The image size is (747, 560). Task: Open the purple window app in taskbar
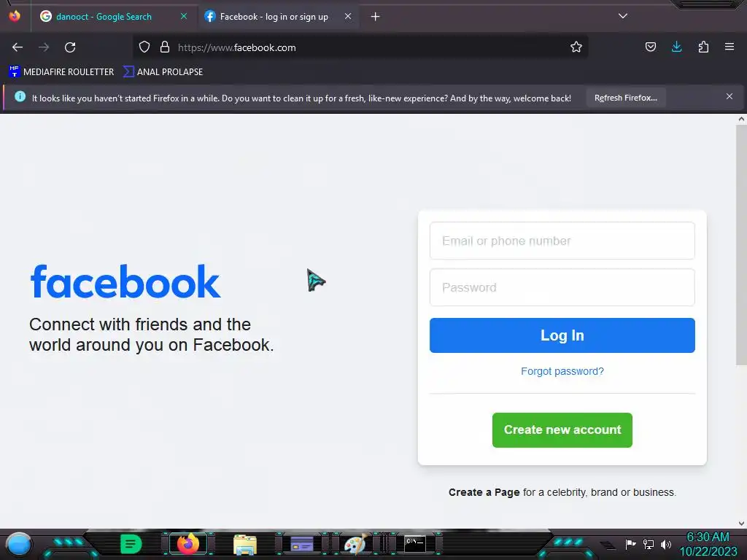[x=302, y=544]
